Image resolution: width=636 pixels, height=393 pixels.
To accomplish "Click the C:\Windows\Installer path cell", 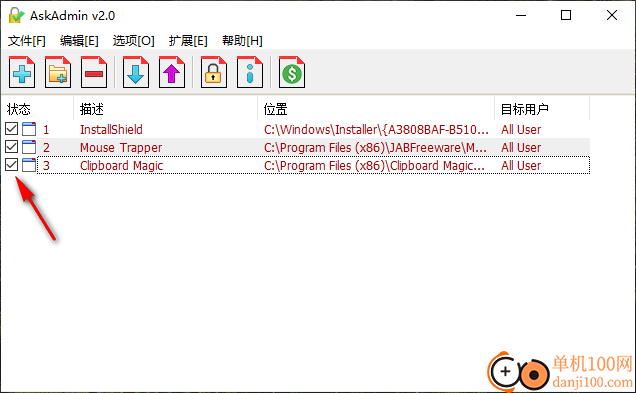I will (376, 130).
